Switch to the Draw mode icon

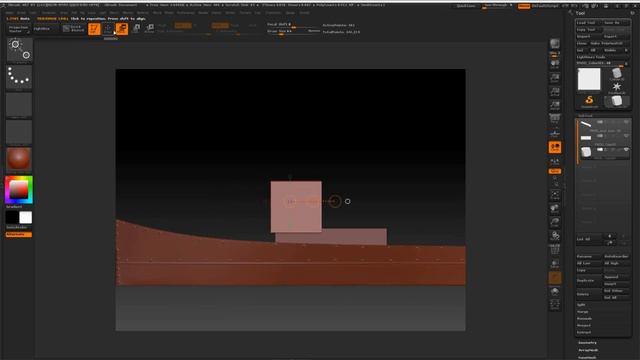pos(108,29)
